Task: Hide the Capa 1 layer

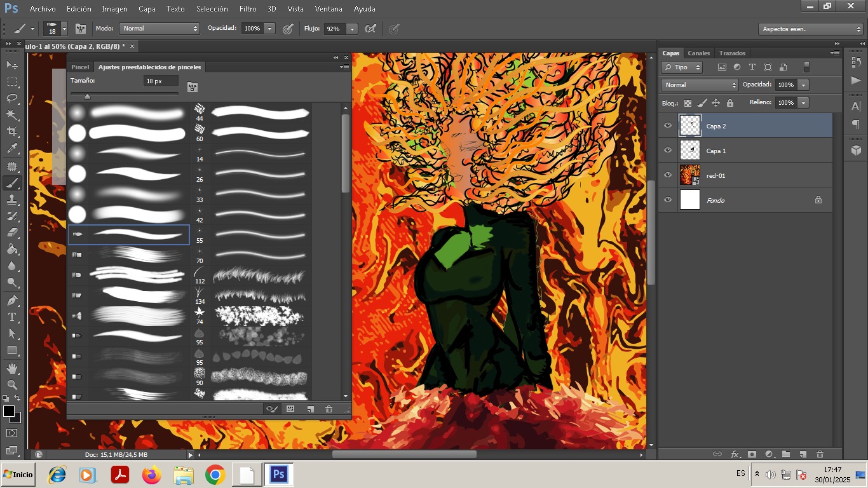Action: [667, 150]
